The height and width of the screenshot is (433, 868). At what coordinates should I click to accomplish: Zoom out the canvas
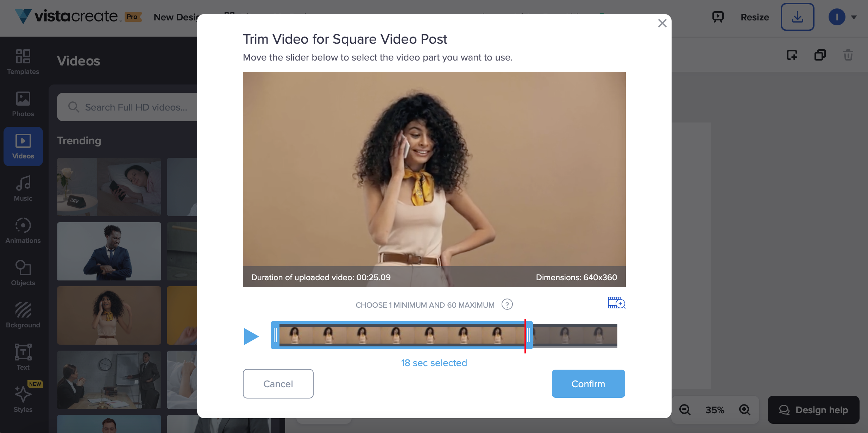(x=685, y=410)
